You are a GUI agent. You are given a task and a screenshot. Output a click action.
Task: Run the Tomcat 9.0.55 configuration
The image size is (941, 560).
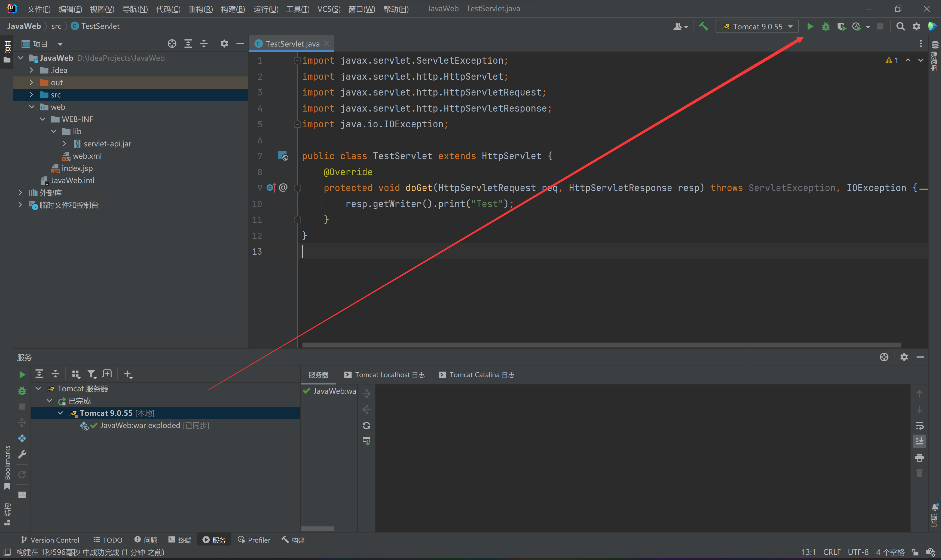[x=810, y=26]
